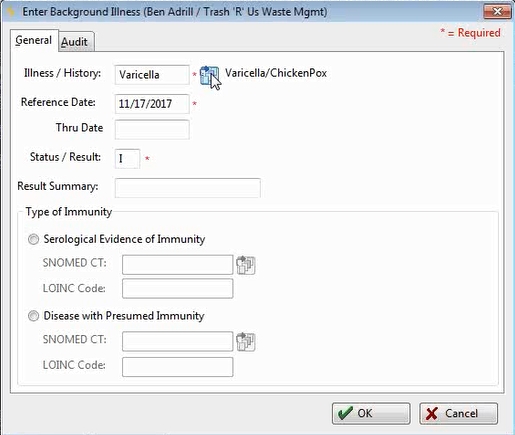Select the General tab
This screenshot has width=515, height=435.
(x=34, y=40)
